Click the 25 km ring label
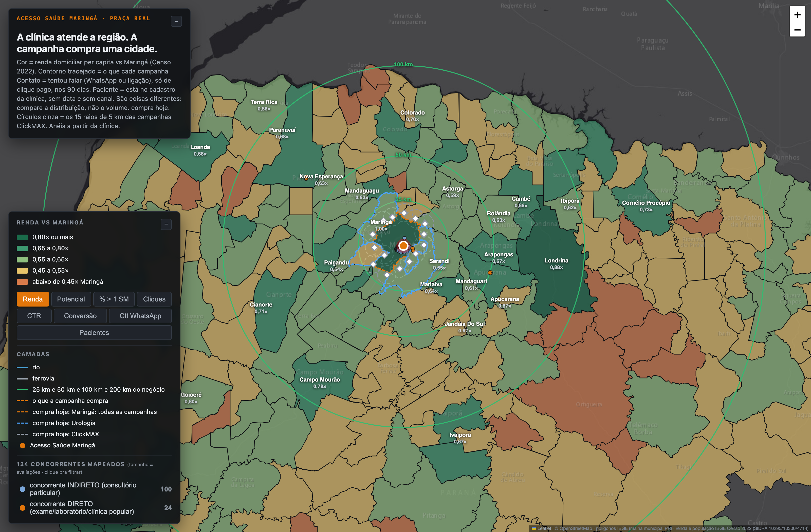Viewport: 811px width, 532px height. tap(403, 199)
